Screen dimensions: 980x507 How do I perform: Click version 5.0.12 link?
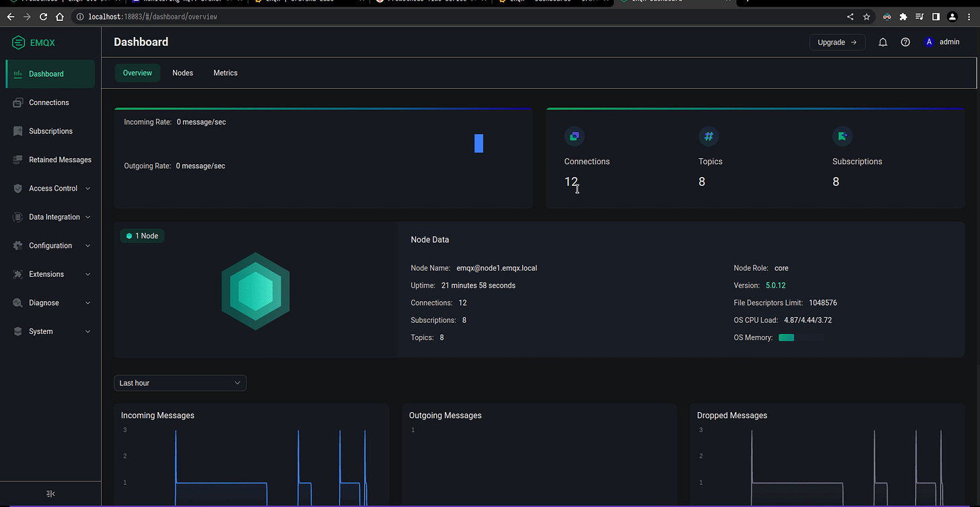[775, 285]
